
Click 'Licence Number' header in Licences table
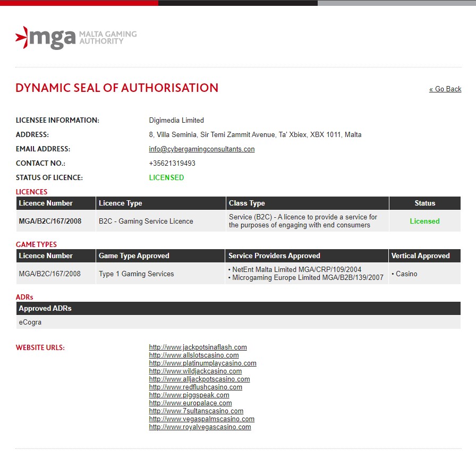click(56, 203)
